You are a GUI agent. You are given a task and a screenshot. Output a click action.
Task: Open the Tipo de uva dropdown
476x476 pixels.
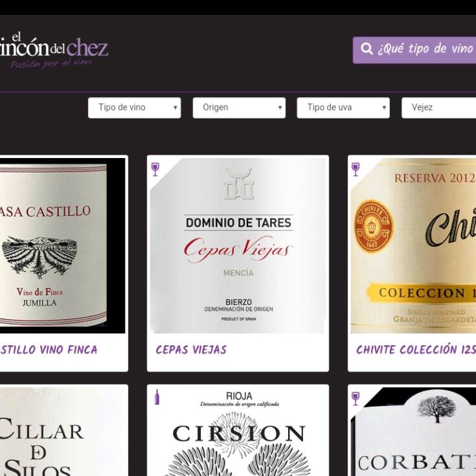343,108
